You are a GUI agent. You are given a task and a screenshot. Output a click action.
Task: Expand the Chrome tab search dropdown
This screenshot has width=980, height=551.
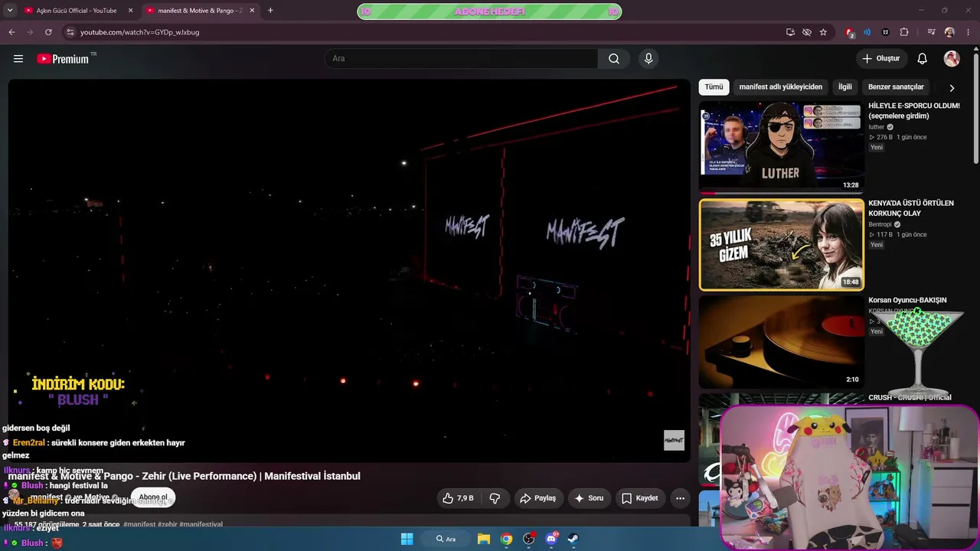(x=10, y=11)
